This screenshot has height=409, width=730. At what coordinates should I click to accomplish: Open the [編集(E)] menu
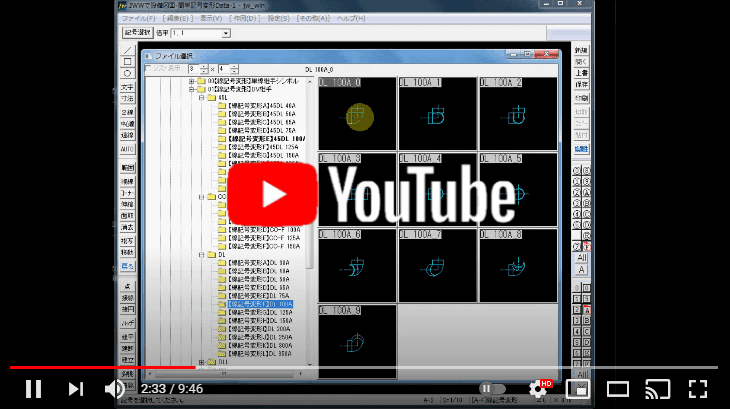tap(177, 19)
